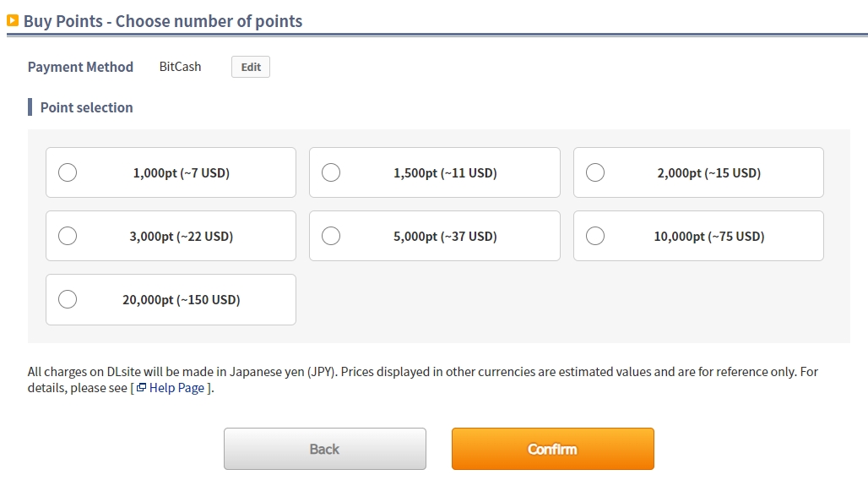Choose the 1,500pt (~11 USD) radio circle
This screenshot has width=868, height=486.
(x=331, y=172)
